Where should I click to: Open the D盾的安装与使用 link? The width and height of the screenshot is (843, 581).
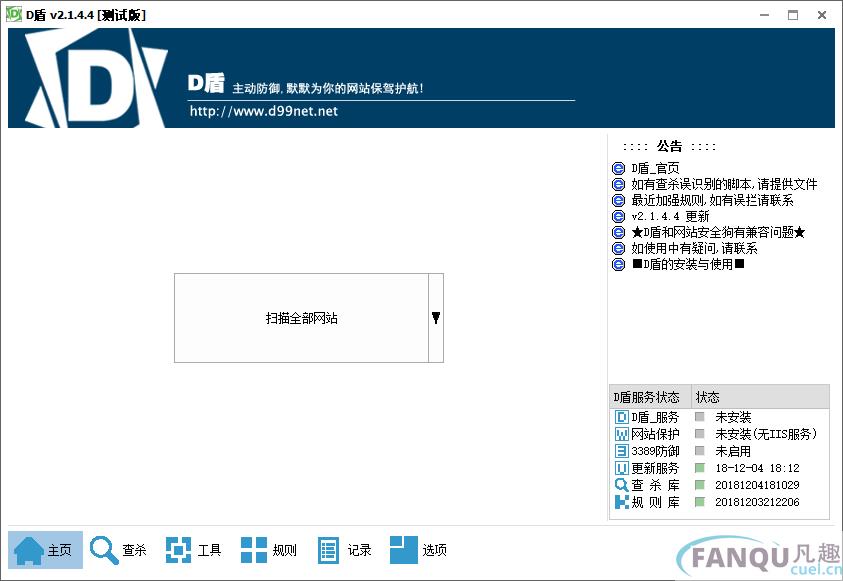pyautogui.click(x=688, y=264)
